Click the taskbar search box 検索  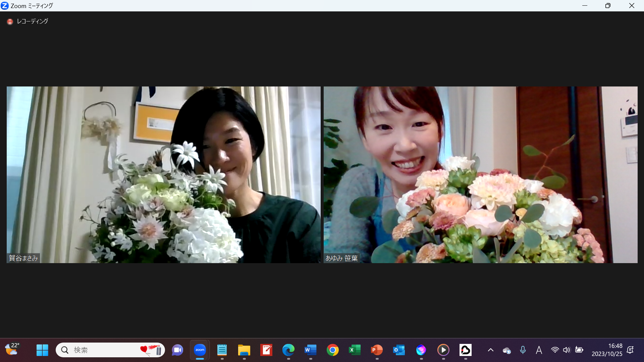tap(110, 350)
